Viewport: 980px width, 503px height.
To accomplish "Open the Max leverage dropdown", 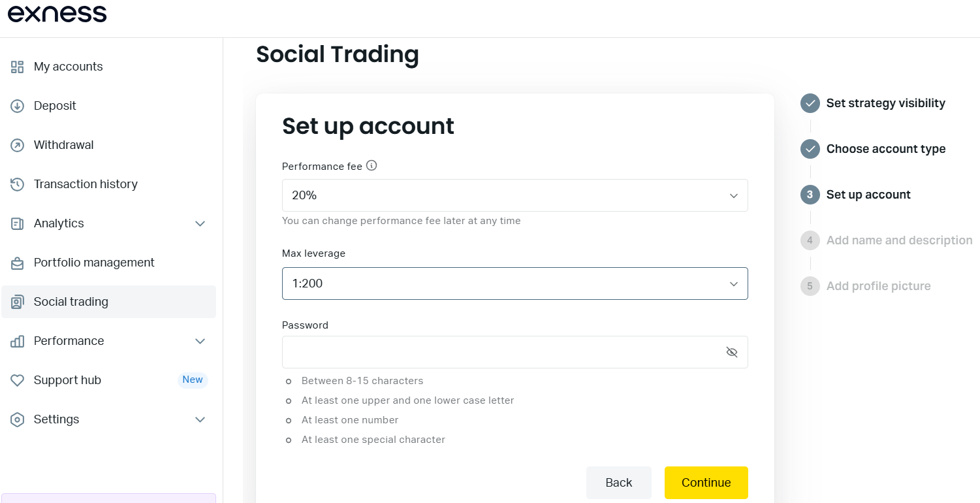I will click(514, 284).
